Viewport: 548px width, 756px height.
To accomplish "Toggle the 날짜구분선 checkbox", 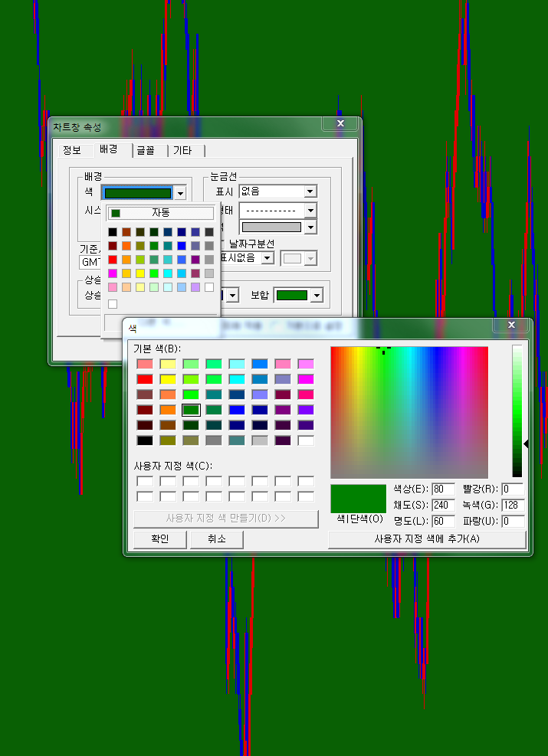I will (223, 244).
